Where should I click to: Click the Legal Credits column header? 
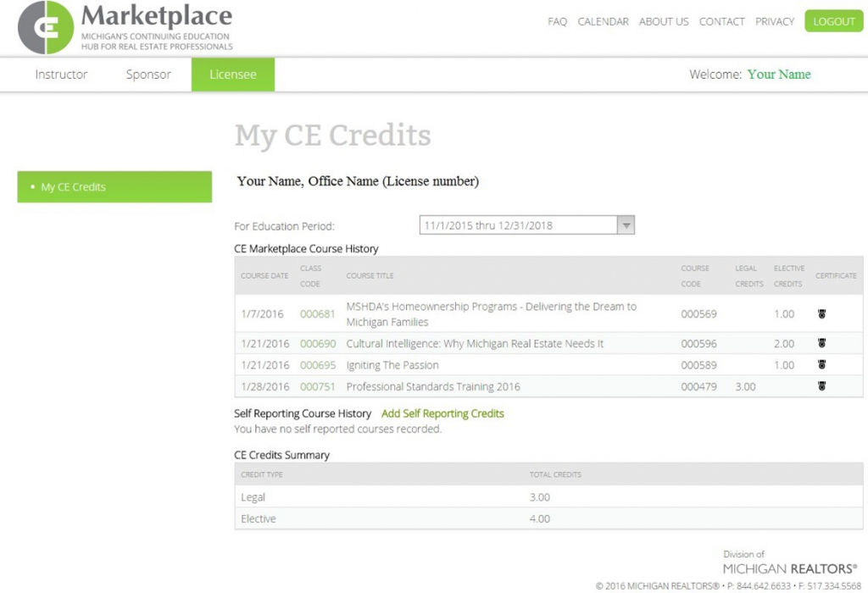click(x=749, y=275)
